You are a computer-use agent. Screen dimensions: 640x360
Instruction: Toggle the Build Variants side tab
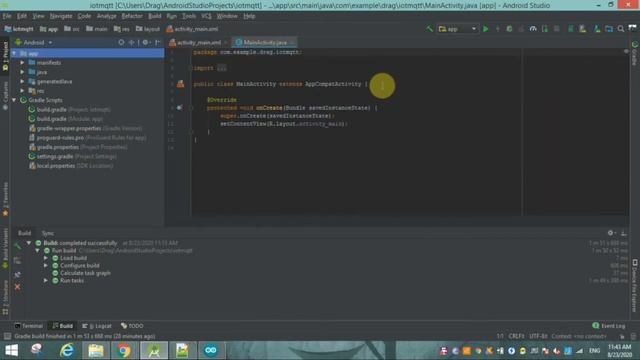tap(5, 248)
